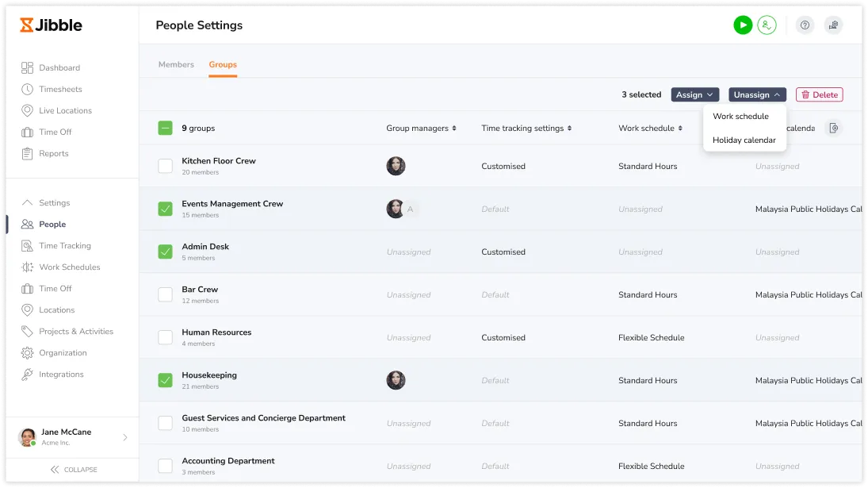Open Live Locations from the sidebar
The width and height of the screenshot is (868, 488).
pyautogui.click(x=65, y=111)
